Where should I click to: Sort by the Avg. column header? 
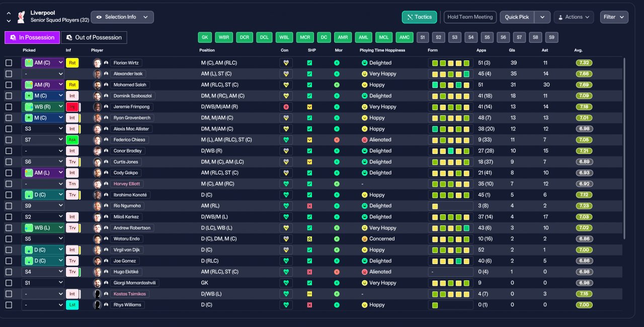(578, 50)
